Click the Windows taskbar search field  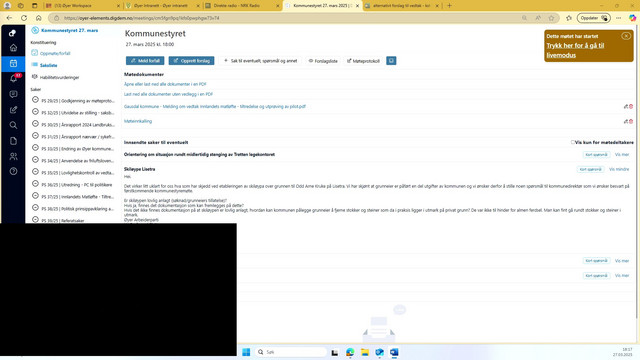point(291,352)
